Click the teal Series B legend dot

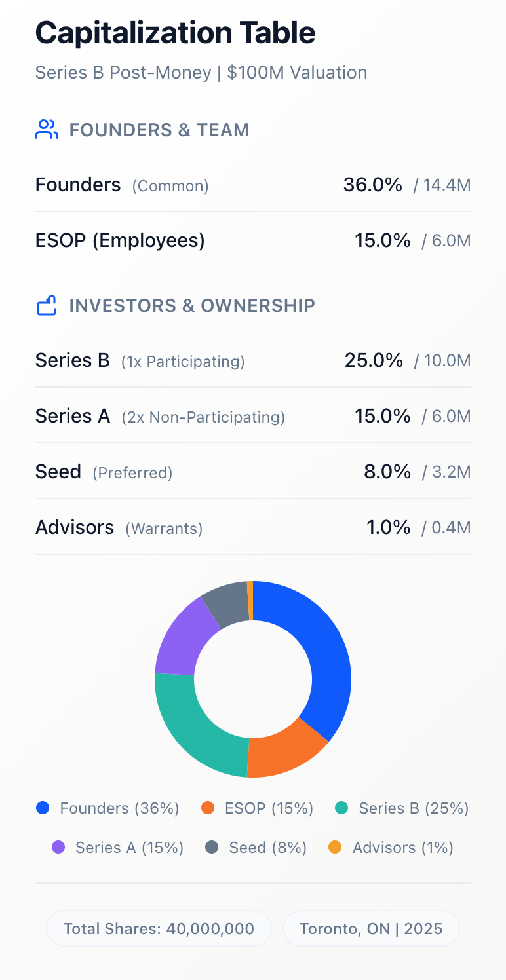(x=341, y=808)
